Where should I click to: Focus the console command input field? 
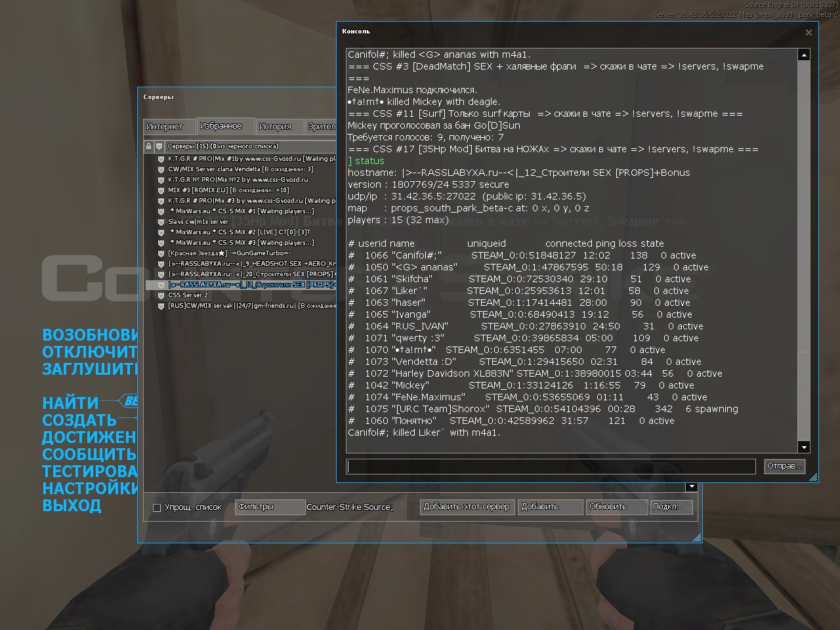click(551, 467)
